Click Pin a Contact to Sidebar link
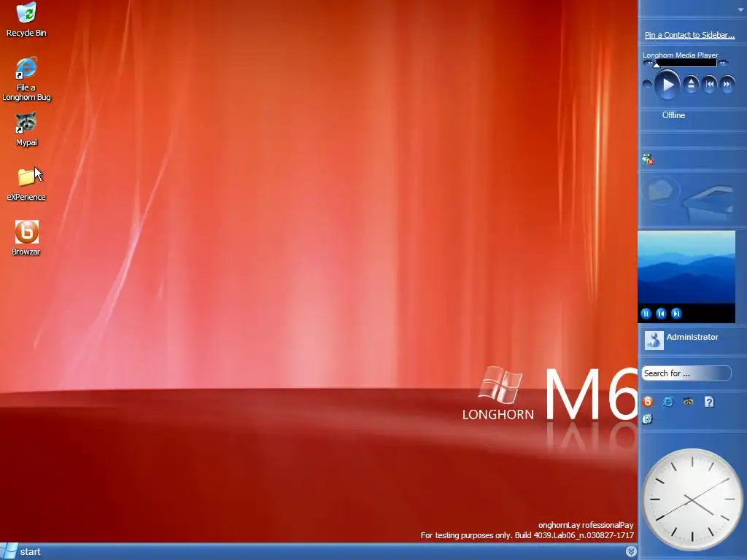This screenshot has height=560, width=747. coord(689,35)
